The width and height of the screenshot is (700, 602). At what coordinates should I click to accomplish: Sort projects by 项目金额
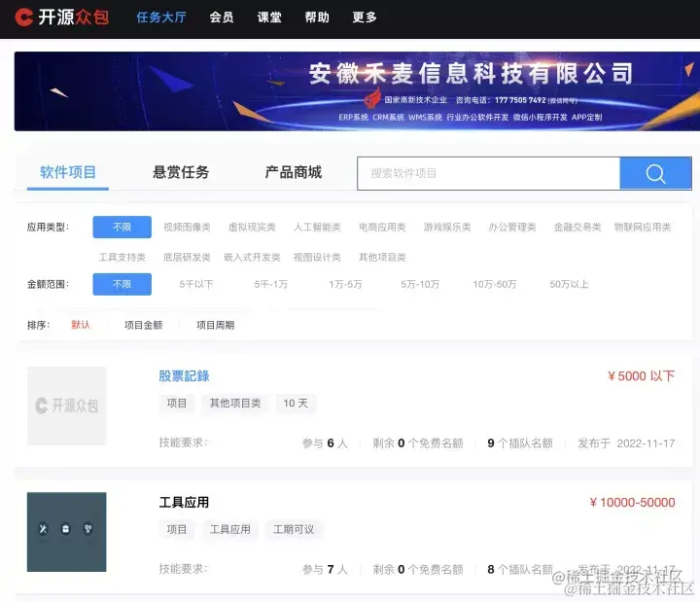pyautogui.click(x=143, y=325)
